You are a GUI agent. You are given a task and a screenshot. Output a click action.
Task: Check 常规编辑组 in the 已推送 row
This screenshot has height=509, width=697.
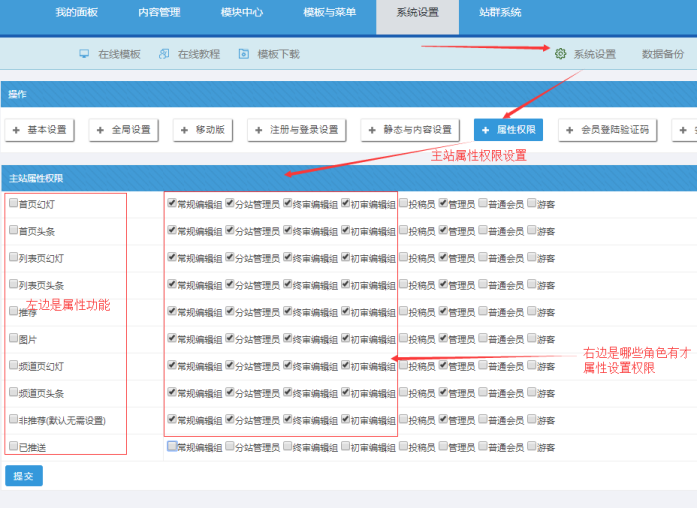(x=172, y=446)
